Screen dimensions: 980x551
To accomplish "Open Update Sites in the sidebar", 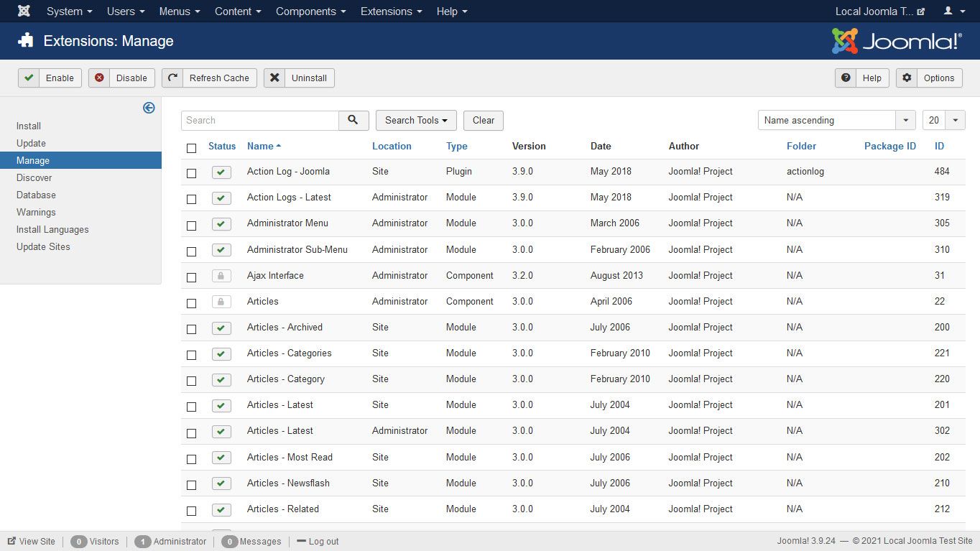I will tap(43, 246).
